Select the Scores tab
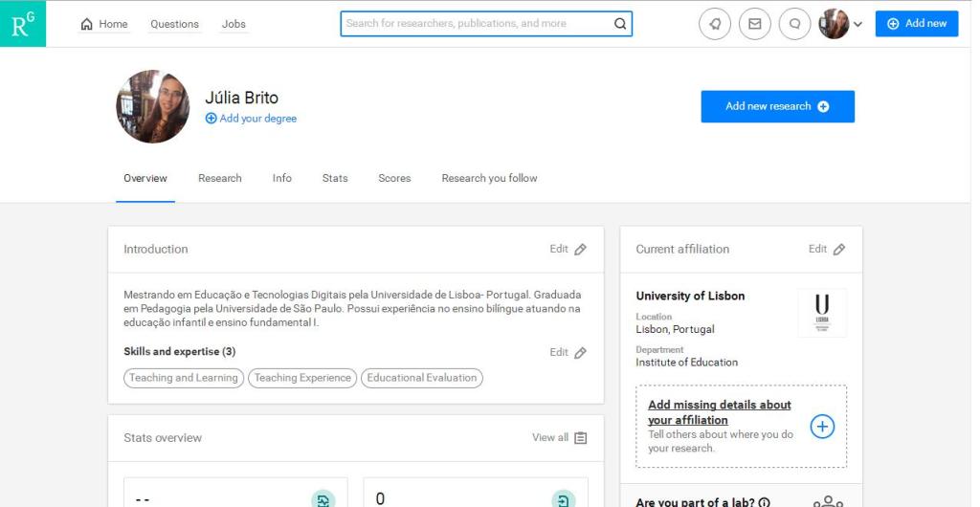980x507 pixels. click(x=394, y=178)
